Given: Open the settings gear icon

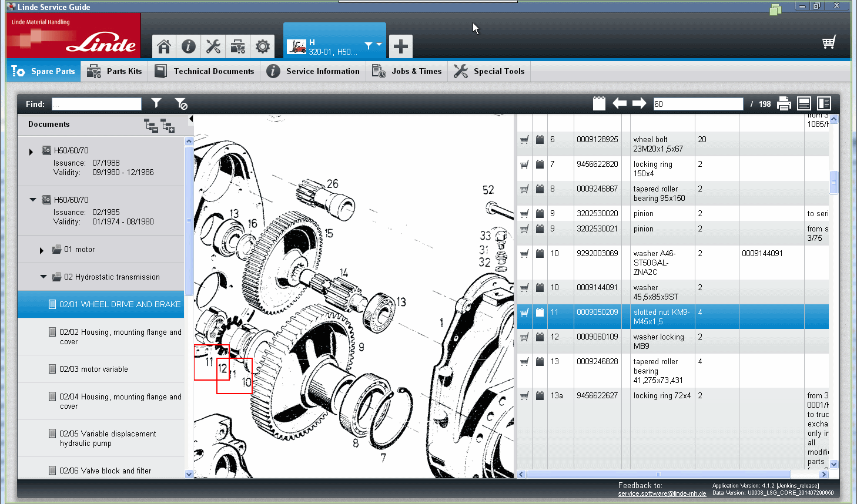Looking at the screenshot, I should 262,46.
